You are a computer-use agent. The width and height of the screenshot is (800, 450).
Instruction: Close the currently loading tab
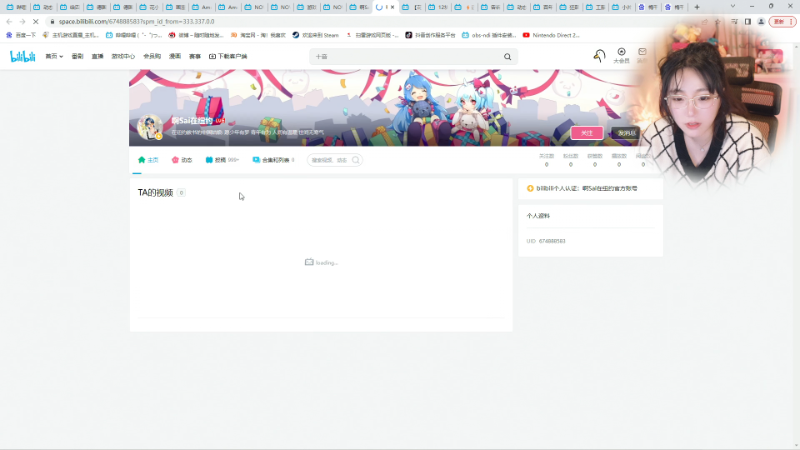(x=392, y=7)
